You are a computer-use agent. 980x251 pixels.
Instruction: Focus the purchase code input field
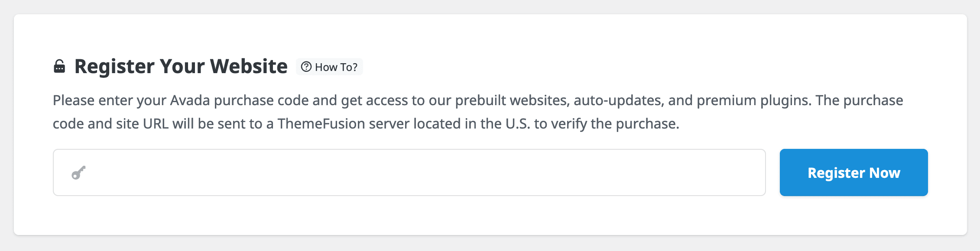pyautogui.click(x=409, y=172)
